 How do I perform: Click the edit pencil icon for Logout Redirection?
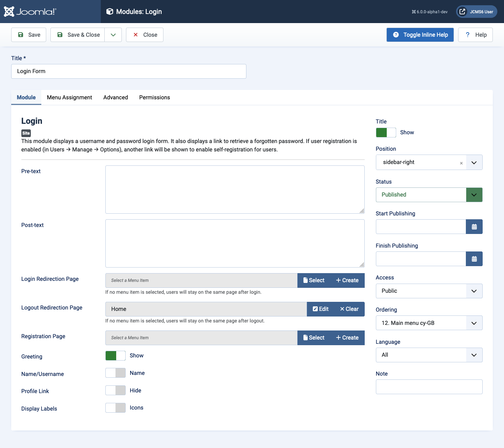(315, 309)
